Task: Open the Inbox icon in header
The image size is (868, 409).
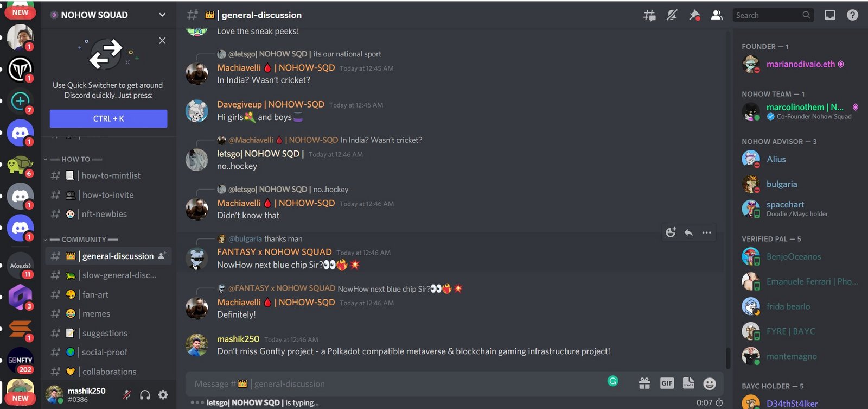Action: 830,15
